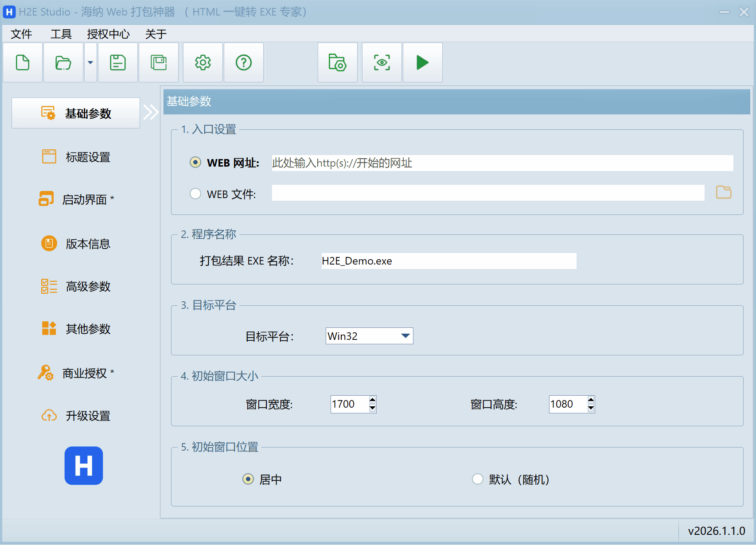Open the 授权中心 menu

point(108,34)
